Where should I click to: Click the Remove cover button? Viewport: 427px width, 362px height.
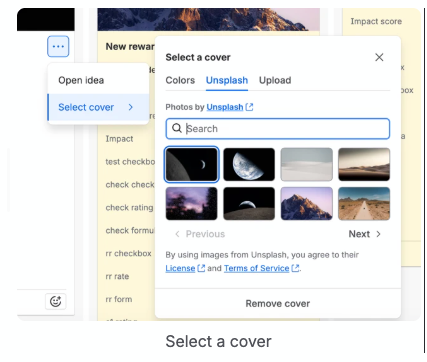tap(278, 304)
